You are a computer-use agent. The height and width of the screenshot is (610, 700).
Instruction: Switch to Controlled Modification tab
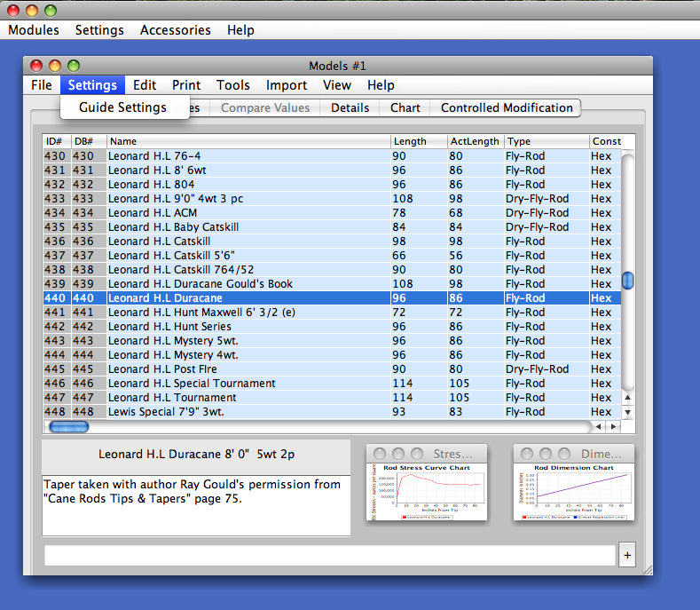point(507,107)
